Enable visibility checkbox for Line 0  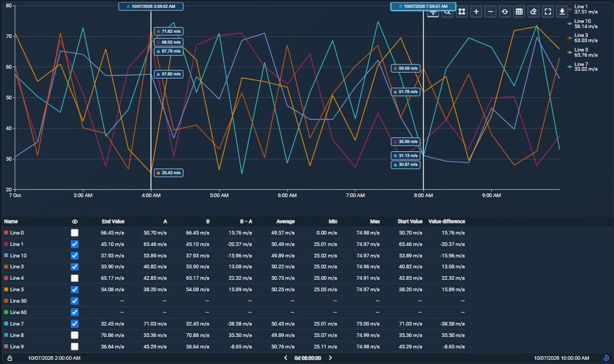coord(75,233)
